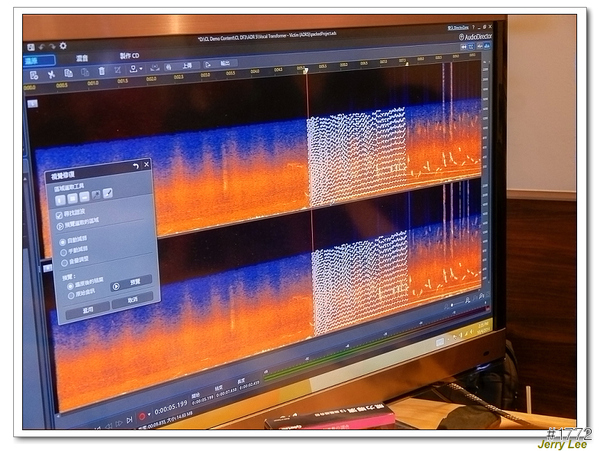Screen dimensions: 600x451
Task: Switch to the 製作 CD tab
Action: tap(129, 56)
